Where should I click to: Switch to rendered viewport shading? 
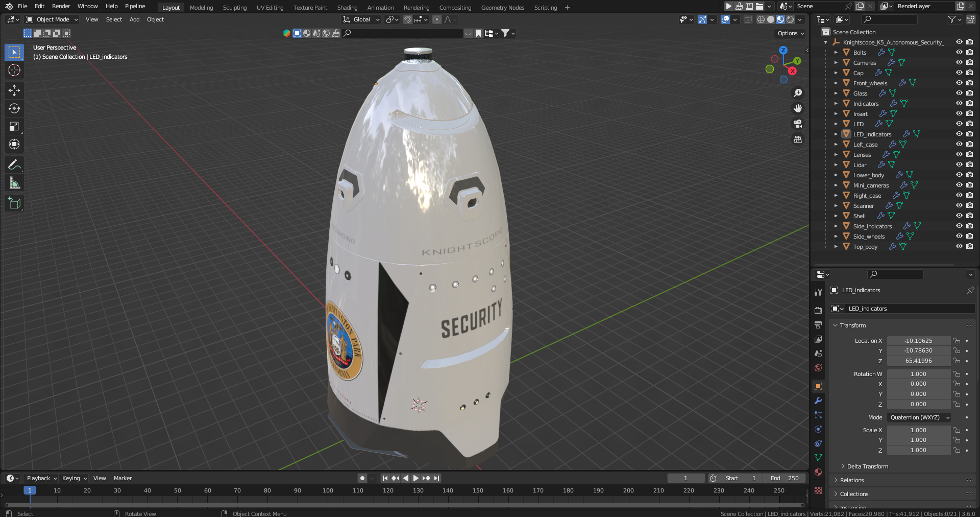point(790,19)
